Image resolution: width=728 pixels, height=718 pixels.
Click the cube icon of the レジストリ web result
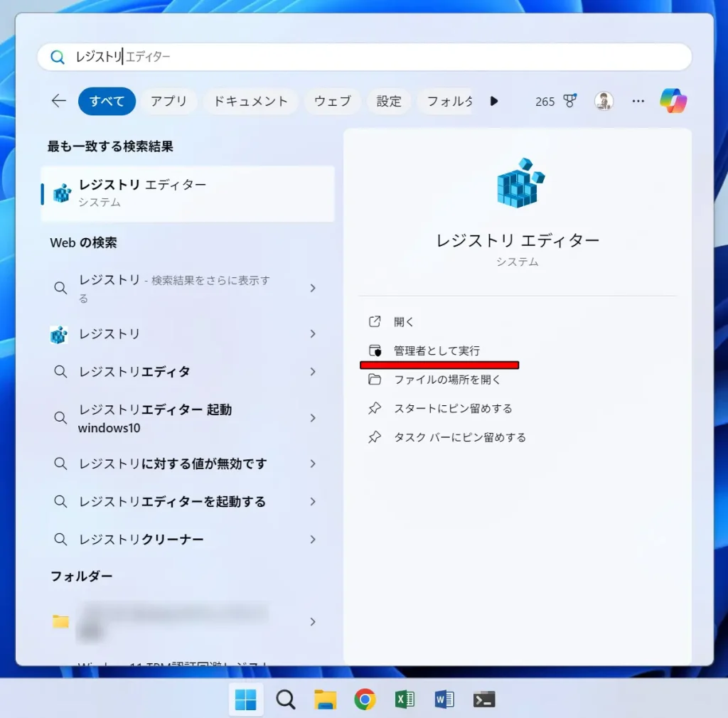pos(59,334)
